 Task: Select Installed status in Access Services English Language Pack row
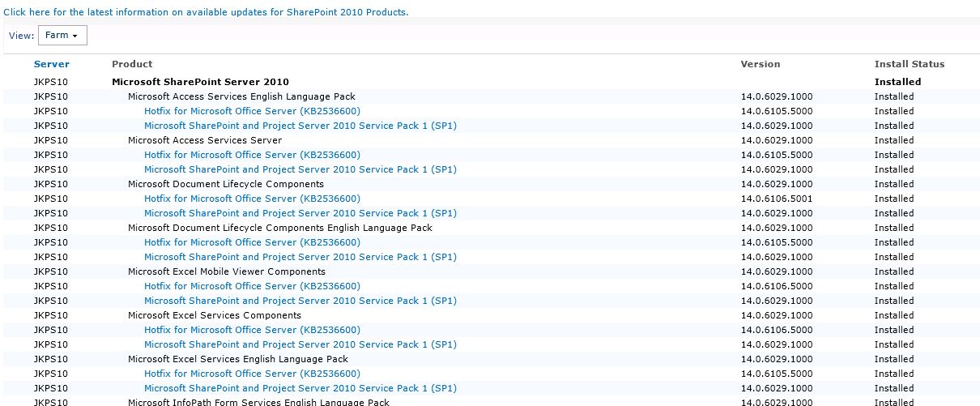point(894,96)
